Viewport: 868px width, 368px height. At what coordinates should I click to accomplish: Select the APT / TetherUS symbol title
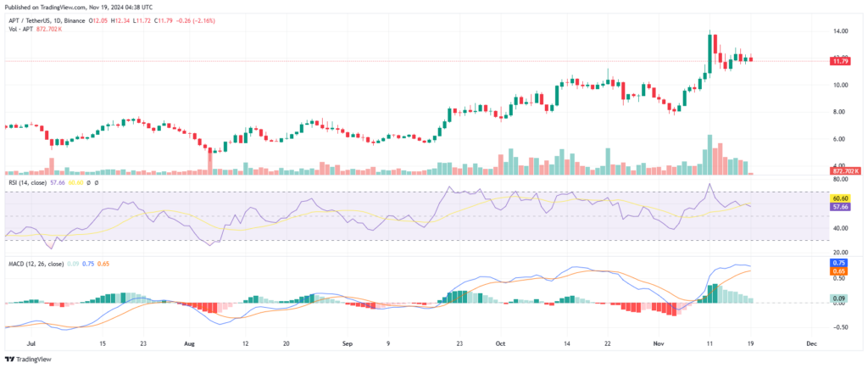31,20
